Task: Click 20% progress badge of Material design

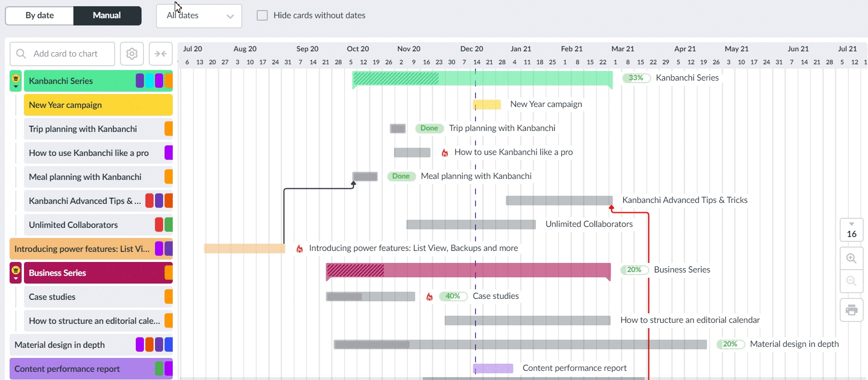Action: (x=730, y=344)
